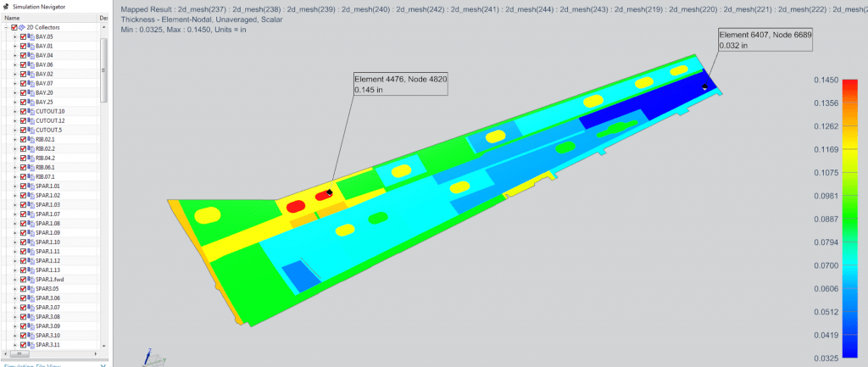The image size is (868, 367).
Task: Select the SPAR3.05 tree item
Action: click(x=47, y=288)
